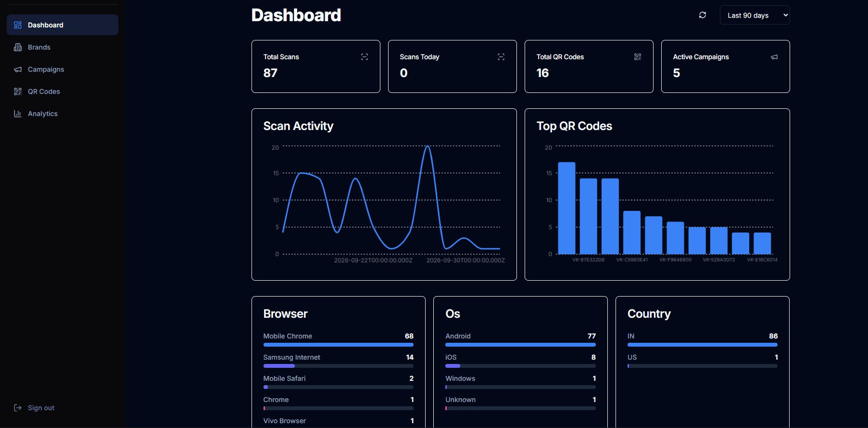Click the Mobile Chrome label
868x428 pixels.
pos(288,336)
